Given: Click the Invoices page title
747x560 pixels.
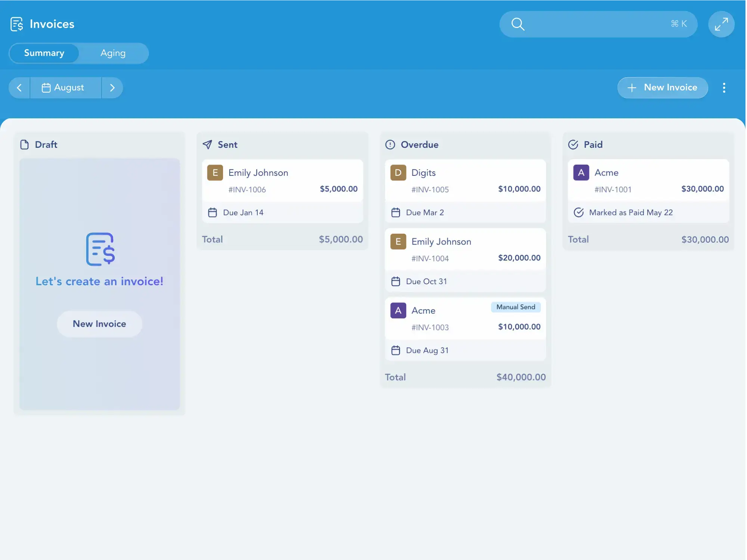Looking at the screenshot, I should (x=52, y=24).
